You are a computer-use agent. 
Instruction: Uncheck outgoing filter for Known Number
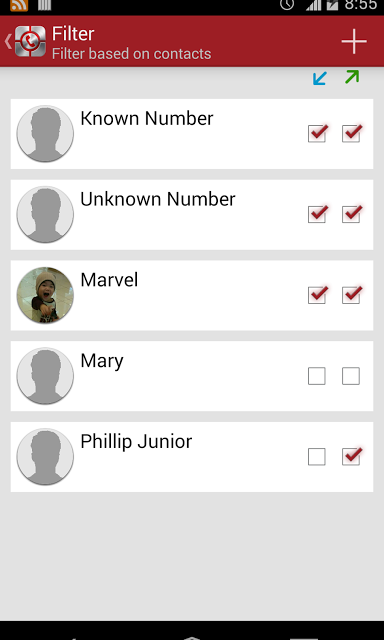[351, 133]
